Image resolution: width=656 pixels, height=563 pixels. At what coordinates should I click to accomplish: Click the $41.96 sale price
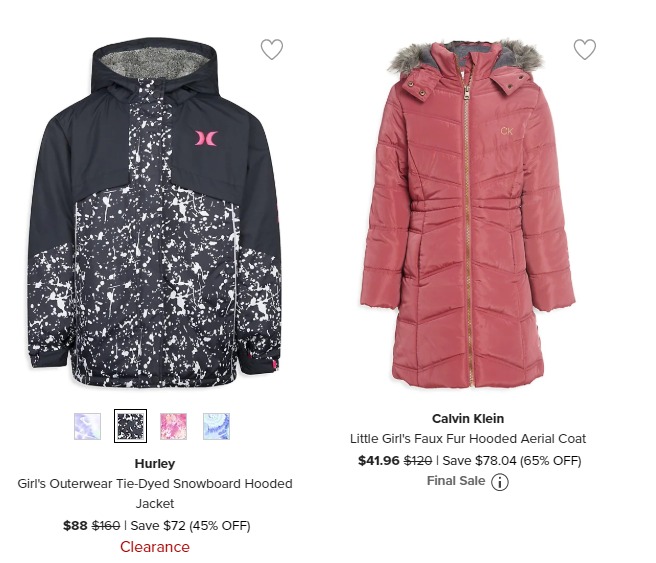tap(379, 461)
